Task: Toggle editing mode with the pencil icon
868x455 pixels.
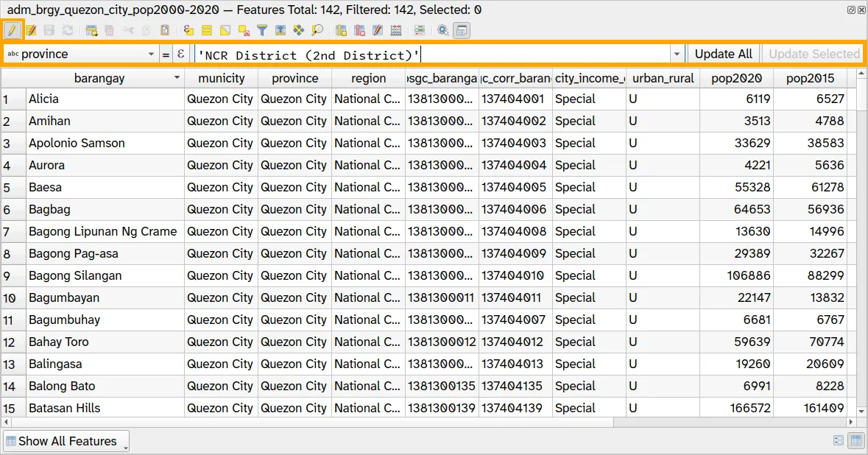Action: click(x=12, y=30)
